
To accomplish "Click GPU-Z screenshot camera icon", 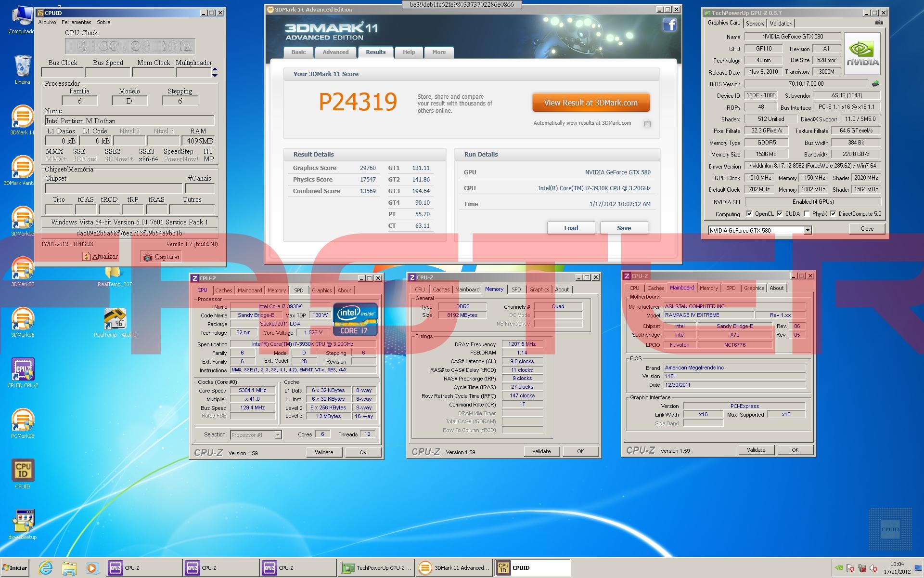I will tap(879, 23).
